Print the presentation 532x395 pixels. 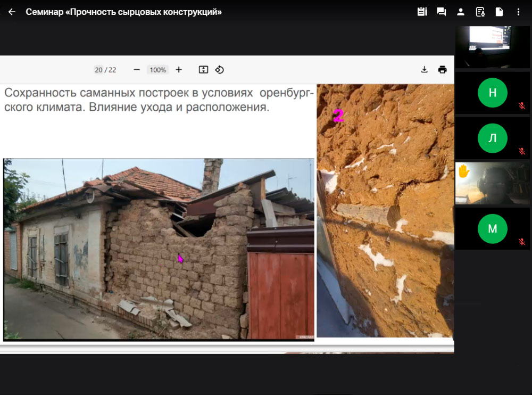443,70
